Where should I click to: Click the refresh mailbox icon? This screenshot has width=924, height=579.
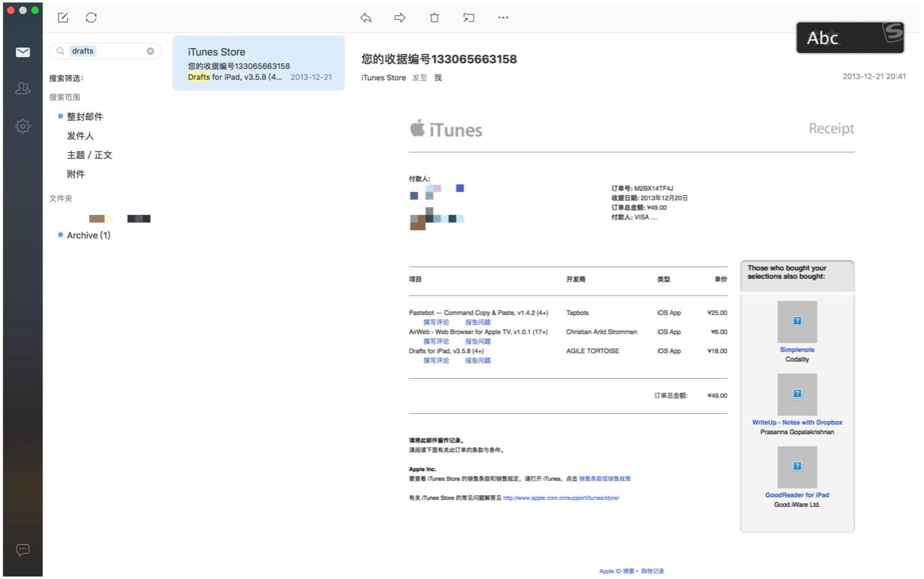[x=91, y=17]
